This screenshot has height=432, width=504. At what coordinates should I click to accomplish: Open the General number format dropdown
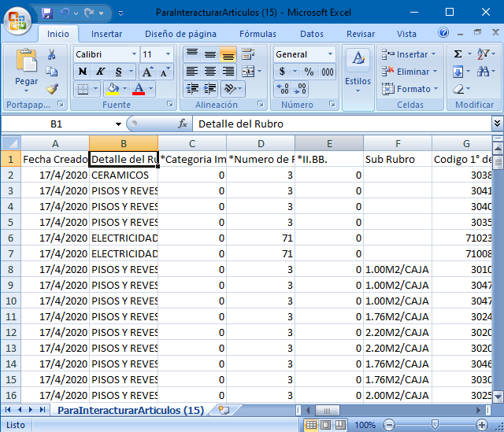[x=330, y=54]
